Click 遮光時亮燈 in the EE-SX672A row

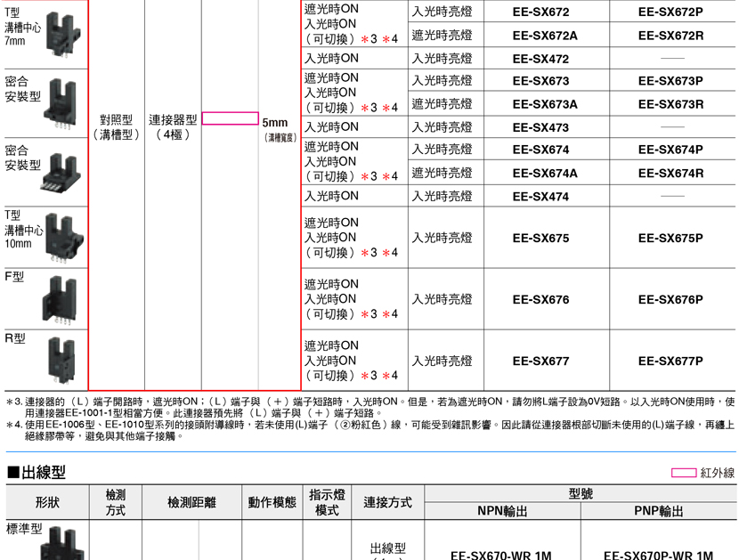click(443, 35)
